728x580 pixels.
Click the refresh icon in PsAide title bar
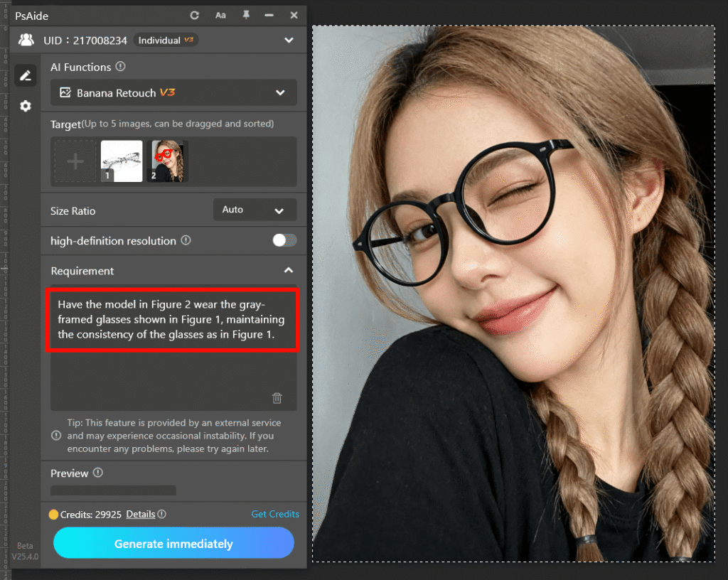tap(195, 15)
